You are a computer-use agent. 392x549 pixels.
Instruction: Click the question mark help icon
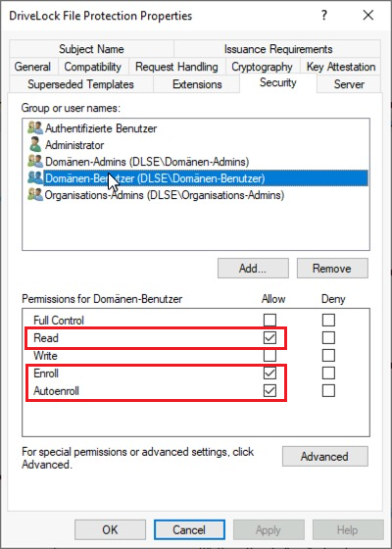(x=324, y=16)
